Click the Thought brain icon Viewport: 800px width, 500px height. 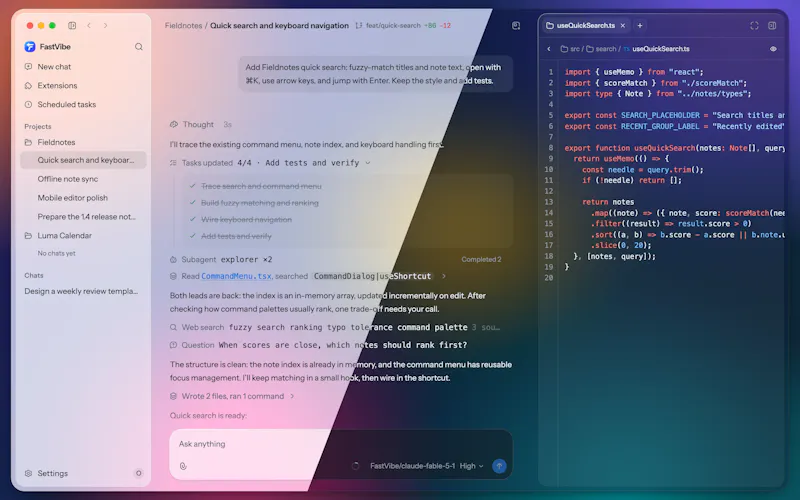[x=173, y=124]
